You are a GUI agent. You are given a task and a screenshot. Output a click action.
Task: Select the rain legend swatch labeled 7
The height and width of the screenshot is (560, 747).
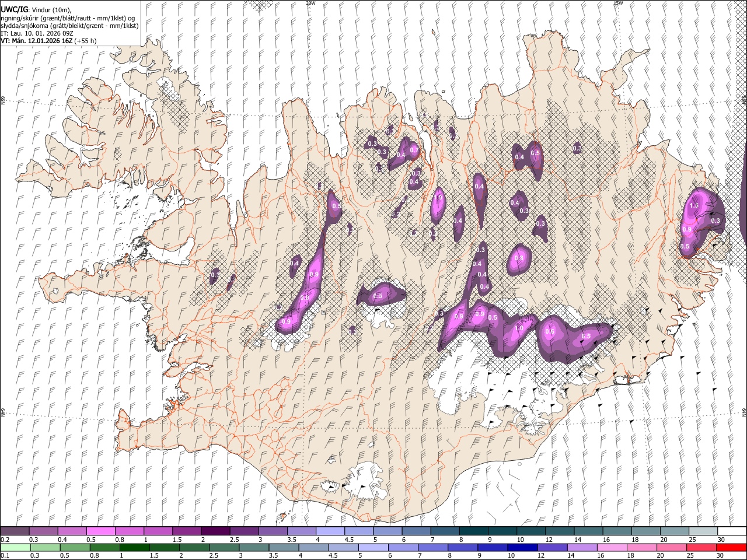(x=432, y=547)
